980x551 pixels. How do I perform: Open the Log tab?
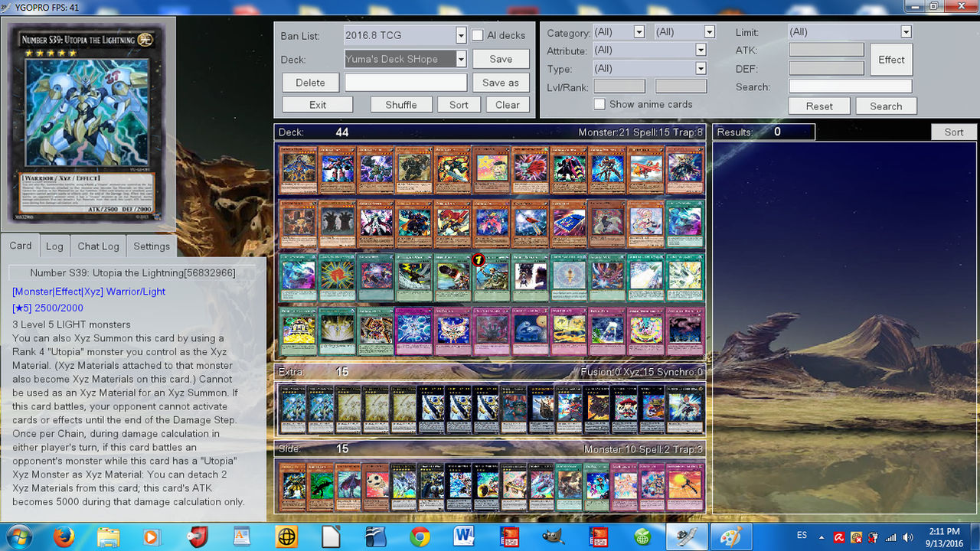coord(54,246)
